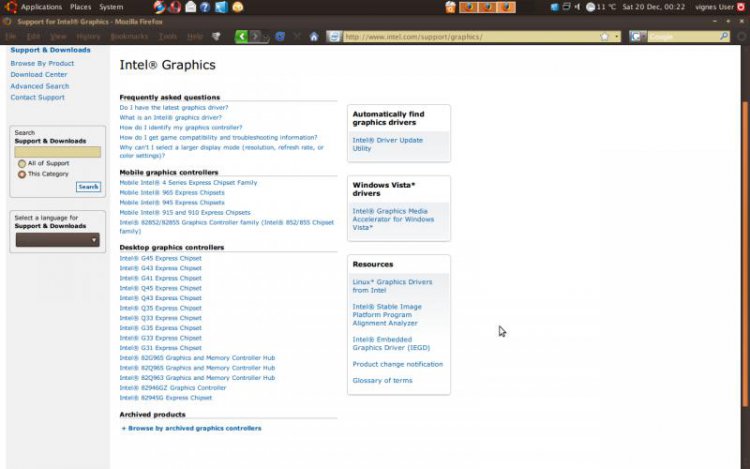Viewport: 750px width, 469px height.
Task: Open Intel Q35 Express Chipset link
Action: pyautogui.click(x=161, y=308)
